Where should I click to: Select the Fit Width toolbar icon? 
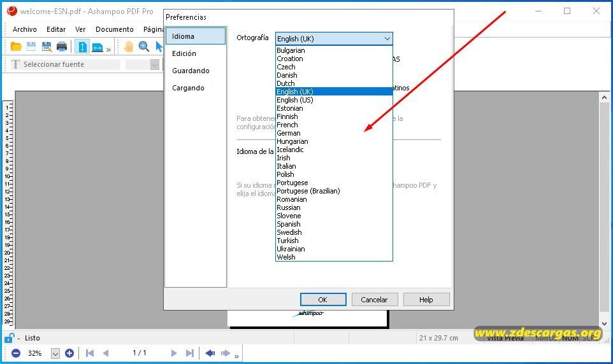pos(97,47)
